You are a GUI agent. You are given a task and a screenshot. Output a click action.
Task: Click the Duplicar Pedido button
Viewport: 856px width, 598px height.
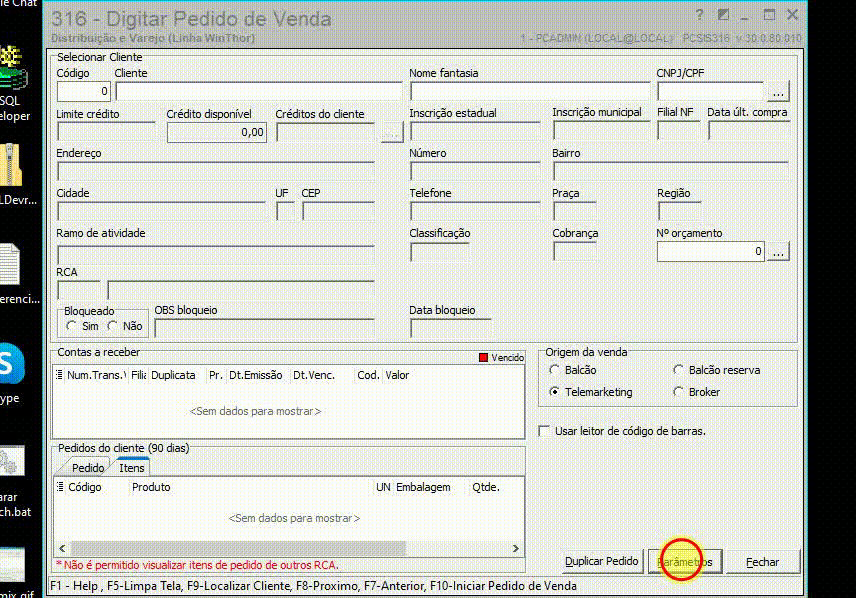click(x=601, y=561)
